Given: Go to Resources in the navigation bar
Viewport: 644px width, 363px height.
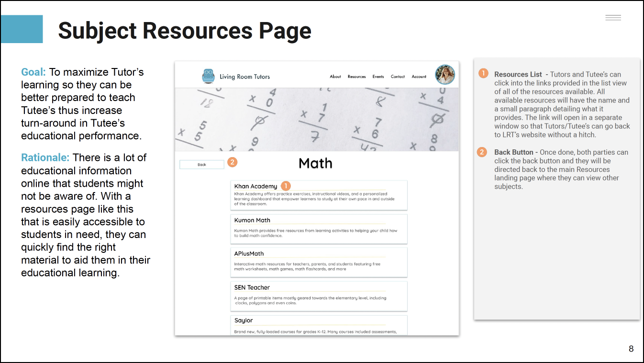Looking at the screenshot, I should 356,77.
